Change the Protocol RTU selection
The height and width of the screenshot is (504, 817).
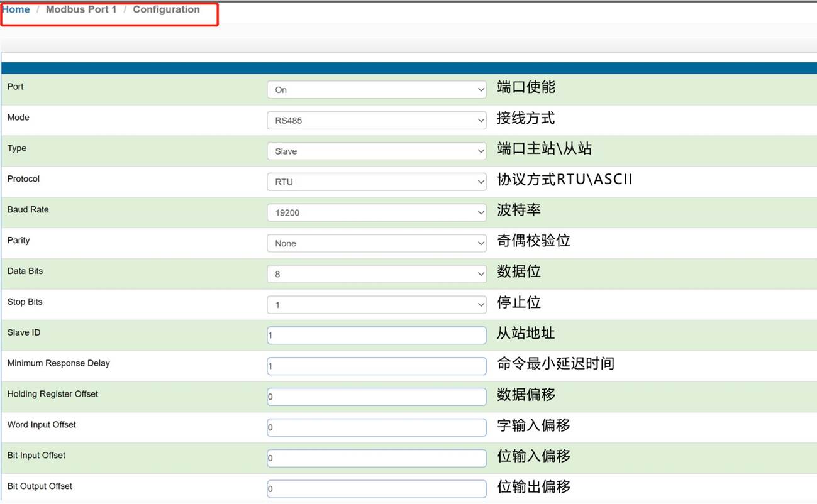[x=376, y=182]
